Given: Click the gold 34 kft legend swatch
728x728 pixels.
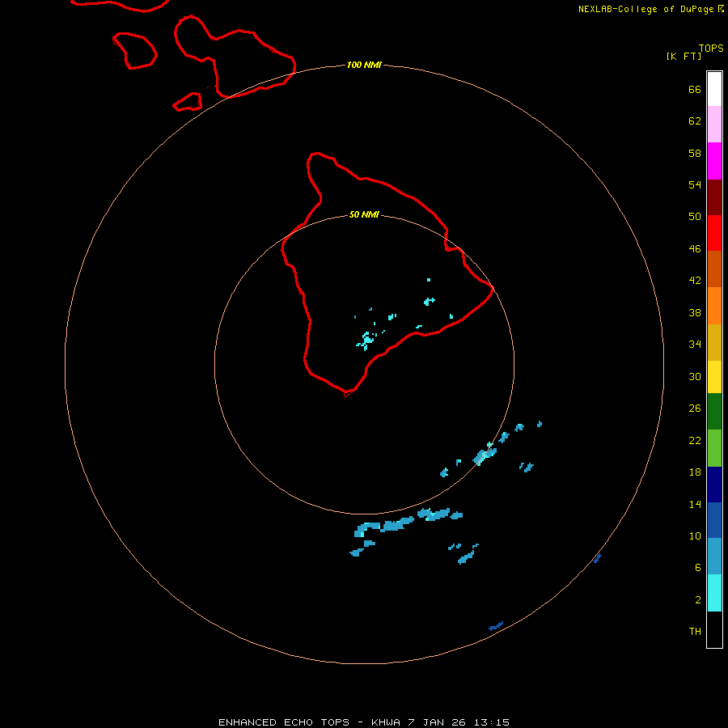Looking at the screenshot, I should click(714, 342).
